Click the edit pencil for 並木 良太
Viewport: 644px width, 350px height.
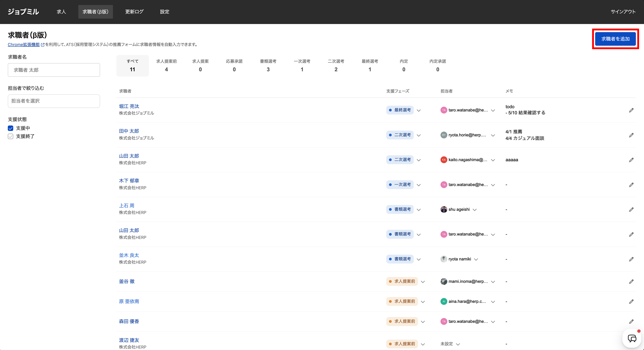[631, 259]
